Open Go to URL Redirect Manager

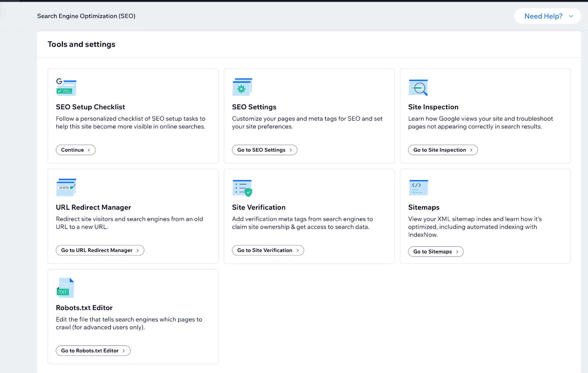click(x=100, y=251)
